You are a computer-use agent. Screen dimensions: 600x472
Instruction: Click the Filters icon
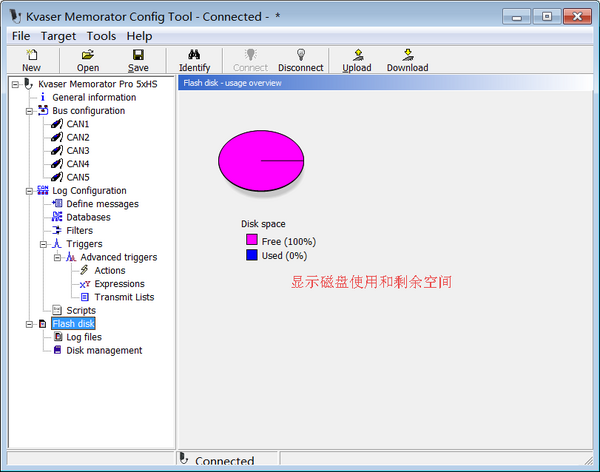[57, 230]
